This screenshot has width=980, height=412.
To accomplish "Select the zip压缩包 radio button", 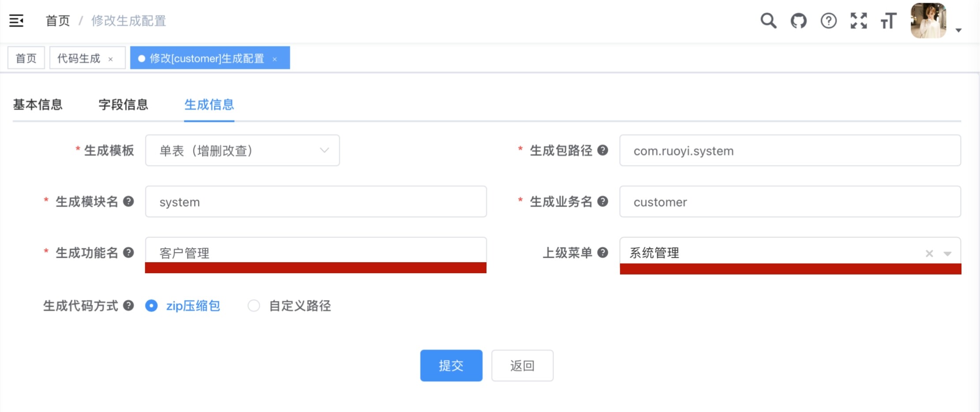I will tap(151, 305).
